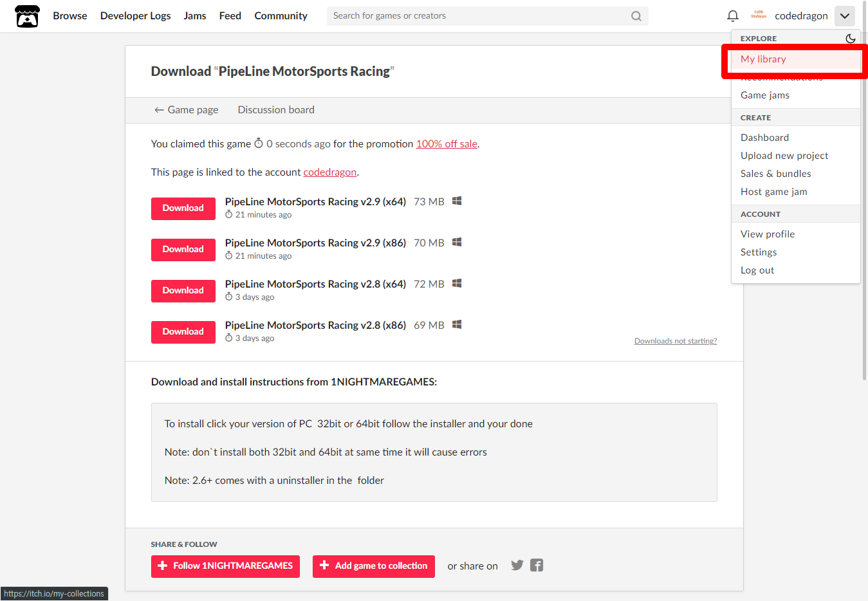This screenshot has height=601, width=868.
Task: Collapse the account dropdown chevron
Action: point(845,16)
